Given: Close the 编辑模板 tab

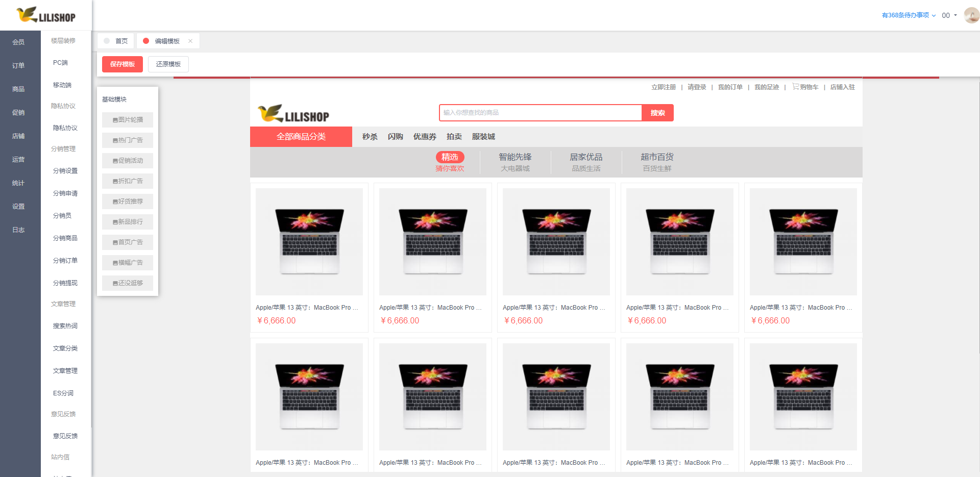Looking at the screenshot, I should (190, 41).
